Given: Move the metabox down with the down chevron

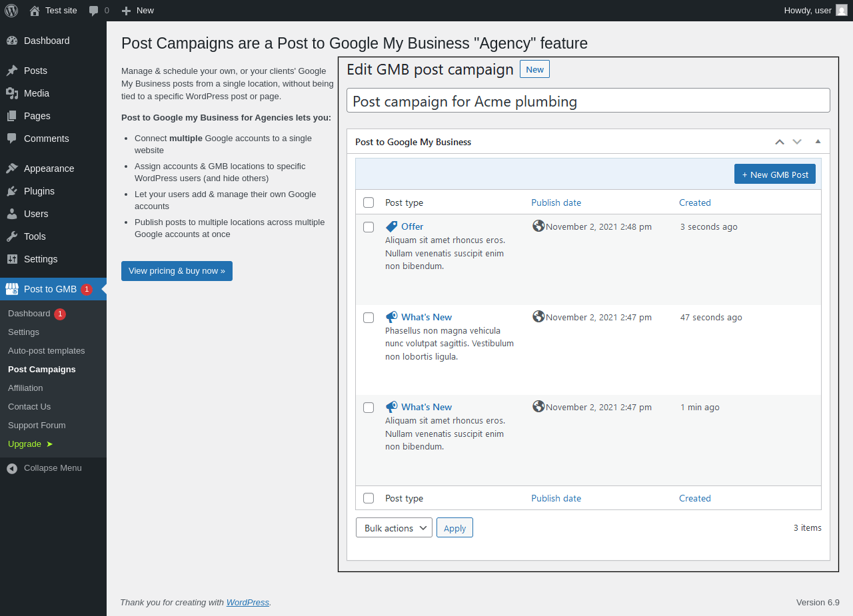Looking at the screenshot, I should (797, 142).
